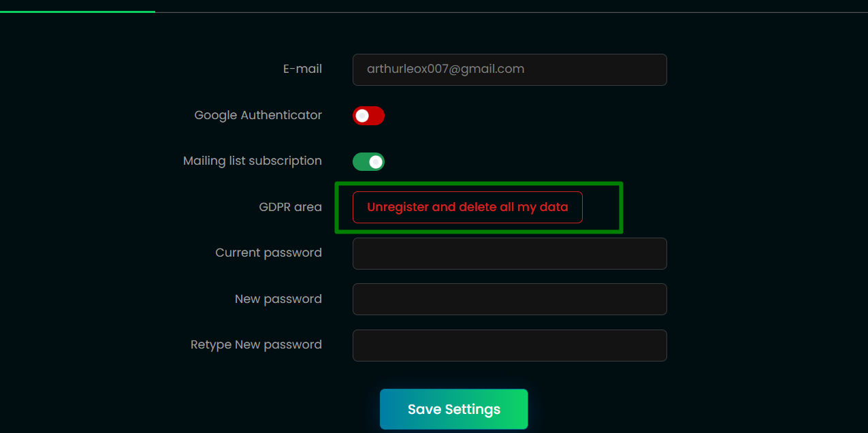Click the Google Authenticator label text

258,116
